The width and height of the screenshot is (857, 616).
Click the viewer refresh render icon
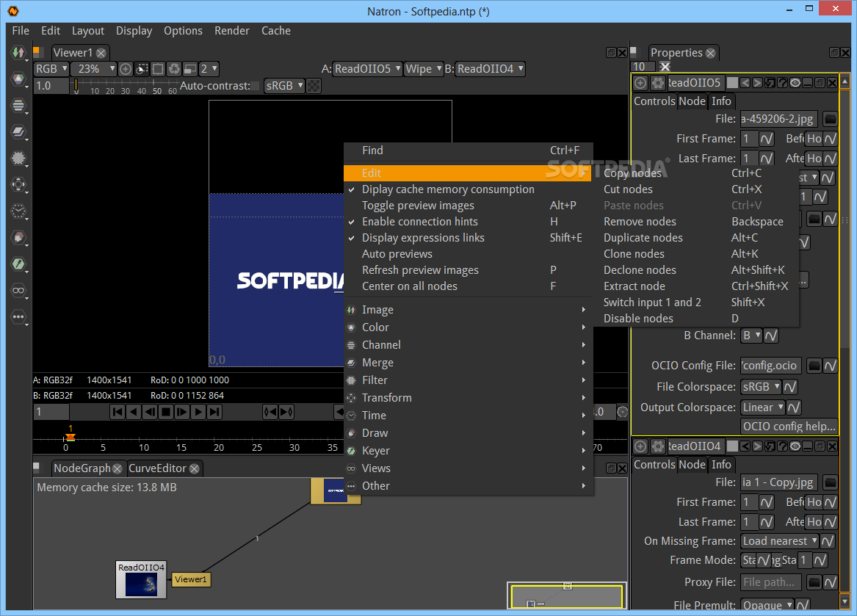[174, 69]
